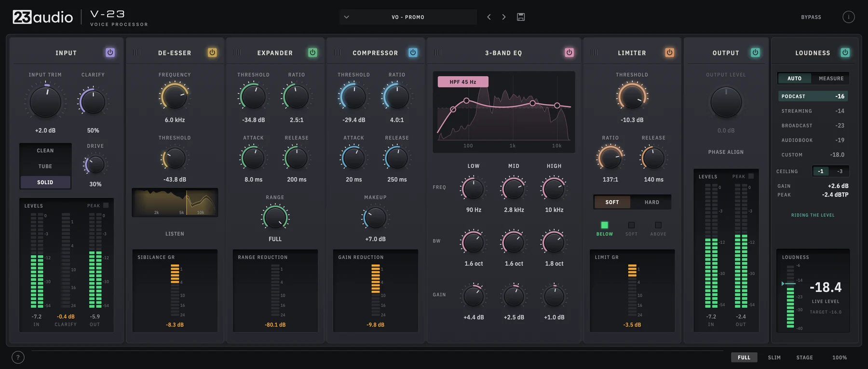Click the Output module power icon
This screenshot has height=369, width=868.
(755, 53)
